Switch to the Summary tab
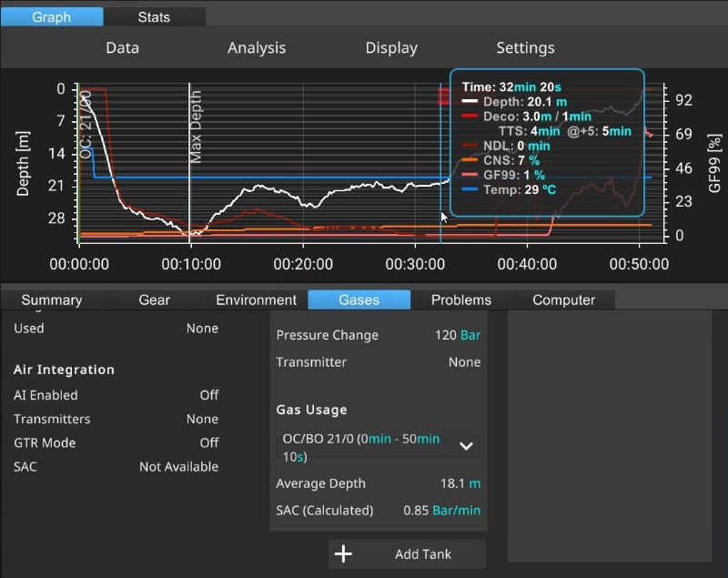728x578 pixels. tap(52, 299)
